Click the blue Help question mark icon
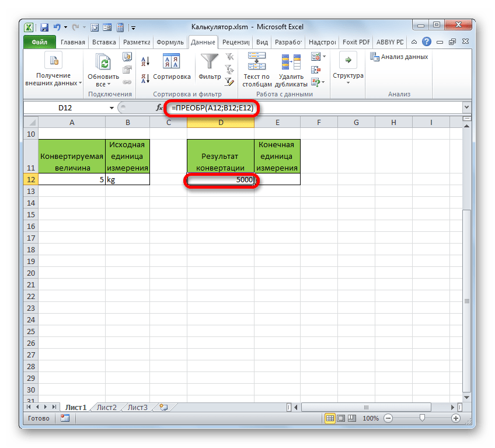The image size is (495, 448). (427, 41)
